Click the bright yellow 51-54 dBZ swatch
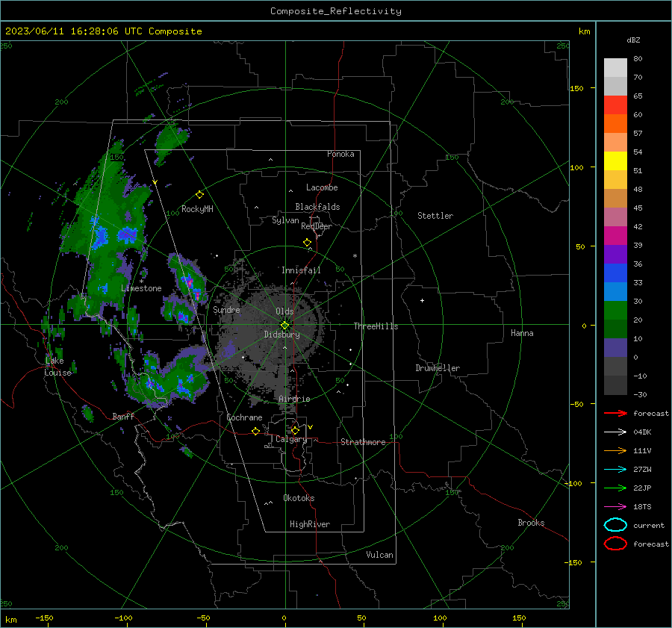The width and height of the screenshot is (672, 628). point(615,161)
